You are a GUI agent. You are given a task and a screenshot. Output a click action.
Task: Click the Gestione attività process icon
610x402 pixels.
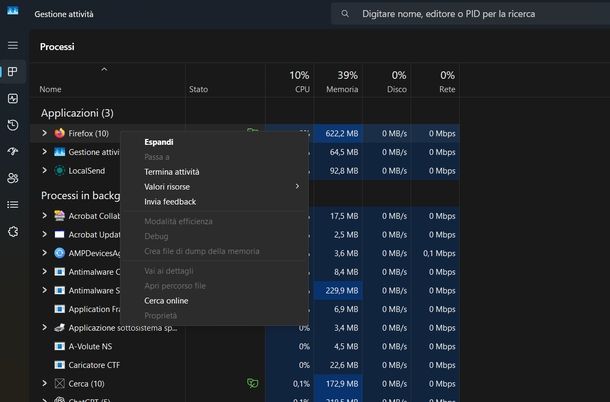point(60,152)
